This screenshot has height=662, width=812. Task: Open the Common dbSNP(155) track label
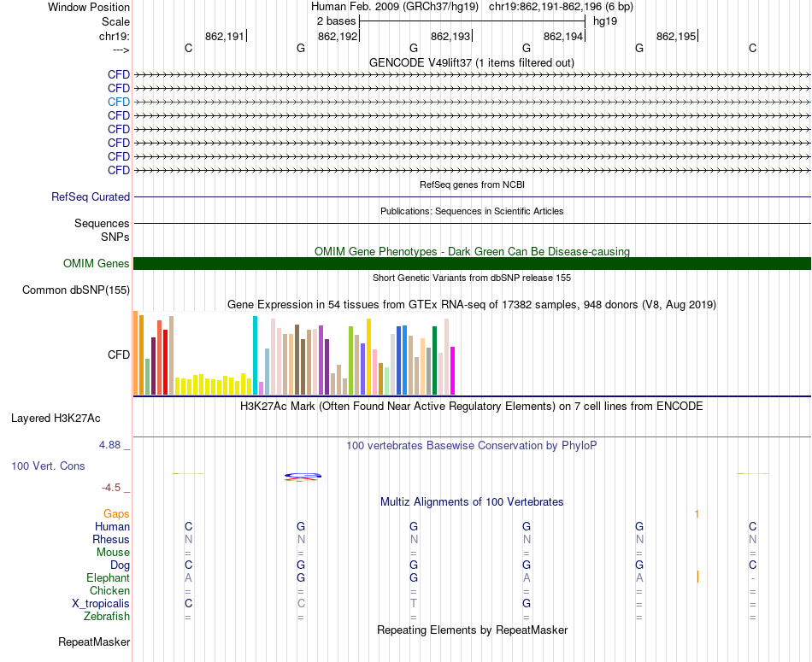[x=76, y=290]
